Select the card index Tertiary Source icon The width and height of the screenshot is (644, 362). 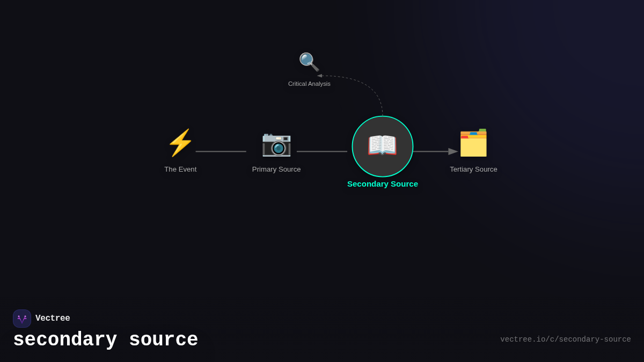tap(473, 143)
